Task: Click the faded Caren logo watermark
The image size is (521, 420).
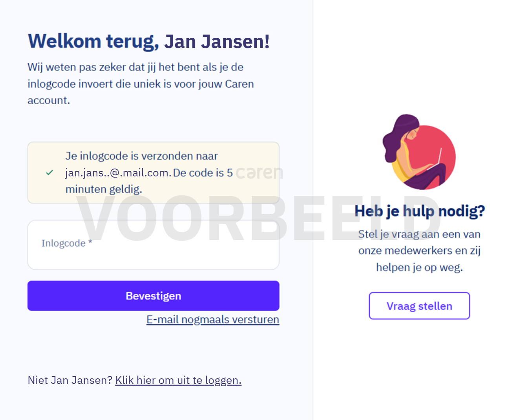Action: (x=260, y=172)
